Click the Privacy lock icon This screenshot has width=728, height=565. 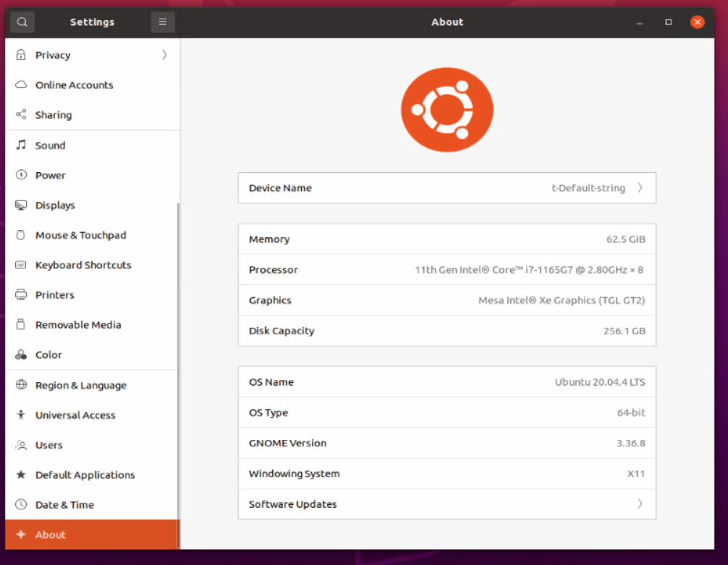[x=21, y=55]
